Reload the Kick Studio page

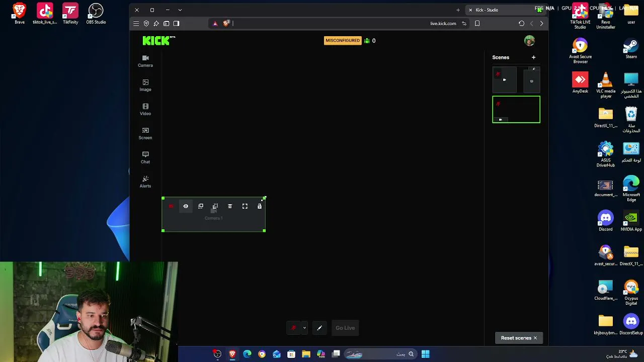point(522,24)
